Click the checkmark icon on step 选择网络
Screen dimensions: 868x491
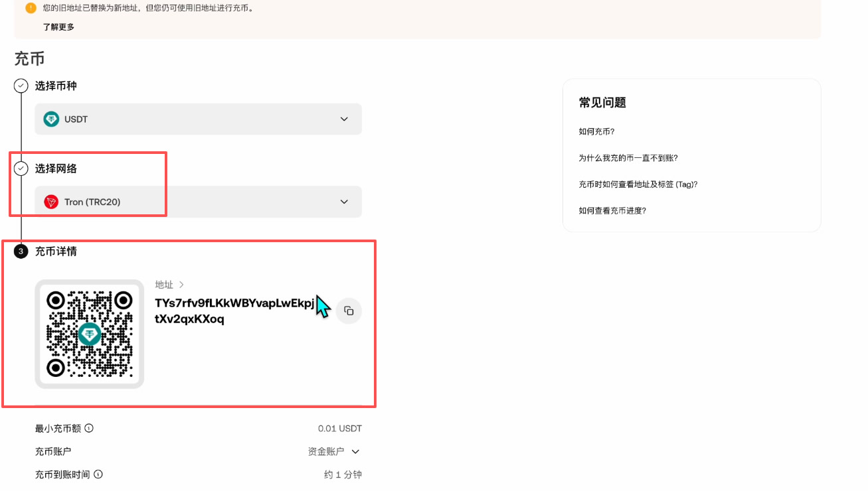click(x=21, y=169)
